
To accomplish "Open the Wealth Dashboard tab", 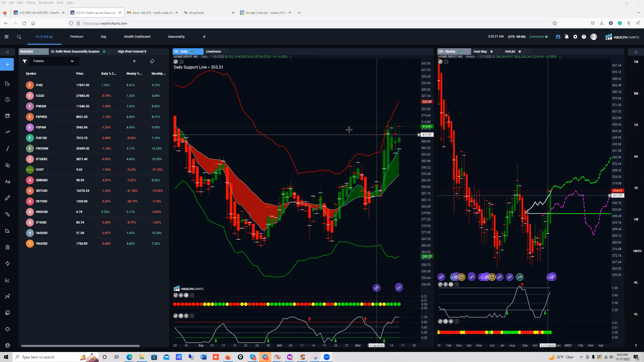I will coord(137,37).
